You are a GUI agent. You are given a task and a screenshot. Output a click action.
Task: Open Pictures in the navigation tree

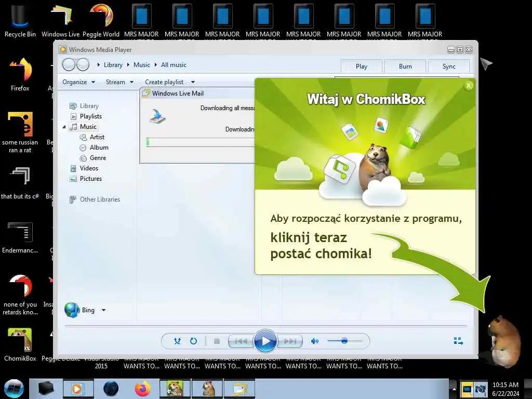click(90, 179)
